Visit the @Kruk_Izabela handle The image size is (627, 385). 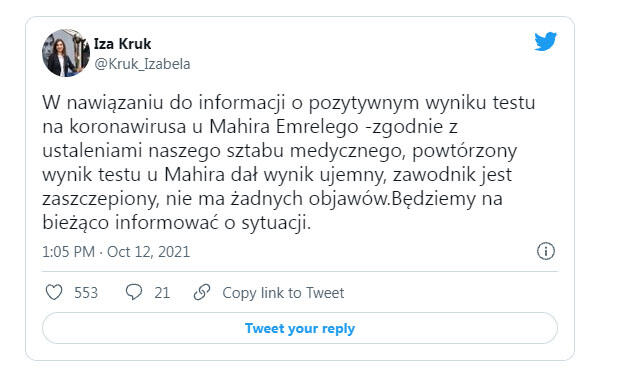coord(142,64)
